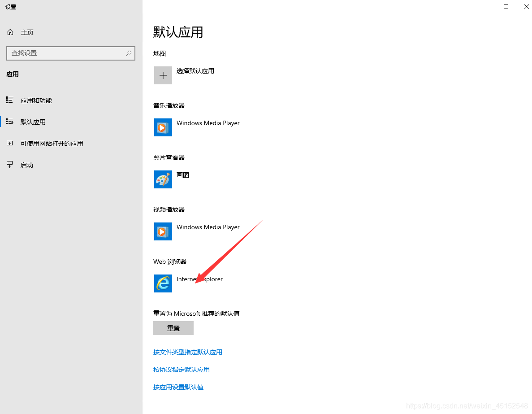
Task: Go to the 启动 settings page
Action: click(x=27, y=165)
